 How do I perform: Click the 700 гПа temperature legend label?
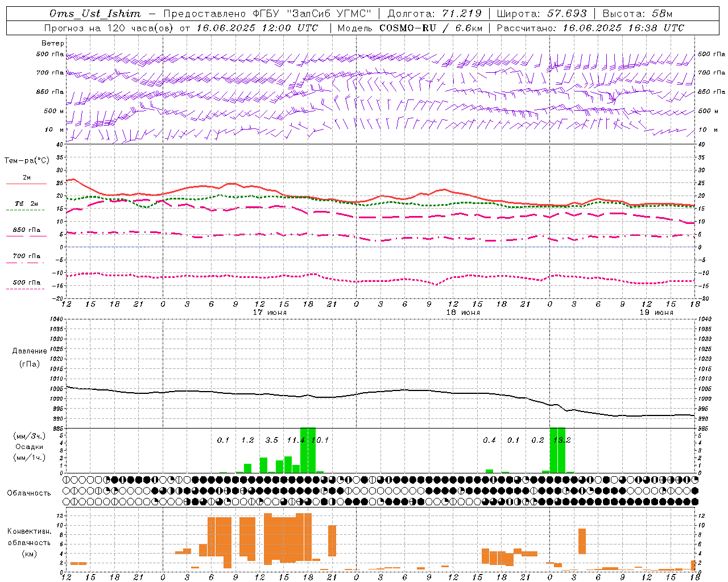27,256
